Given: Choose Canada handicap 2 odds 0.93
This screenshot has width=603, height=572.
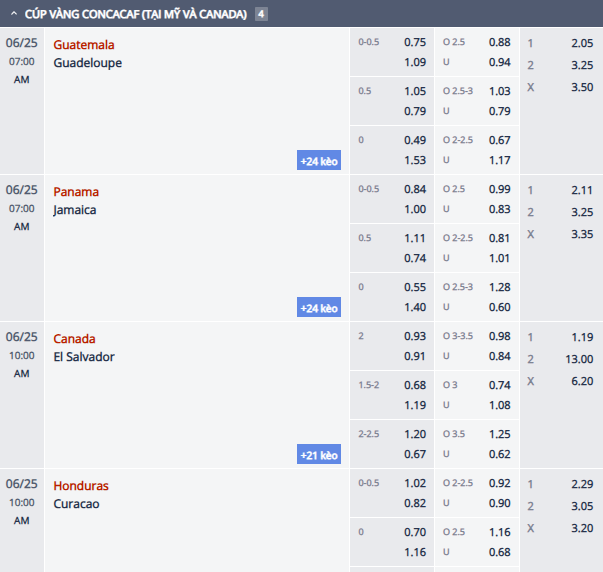Looking at the screenshot, I should (414, 336).
